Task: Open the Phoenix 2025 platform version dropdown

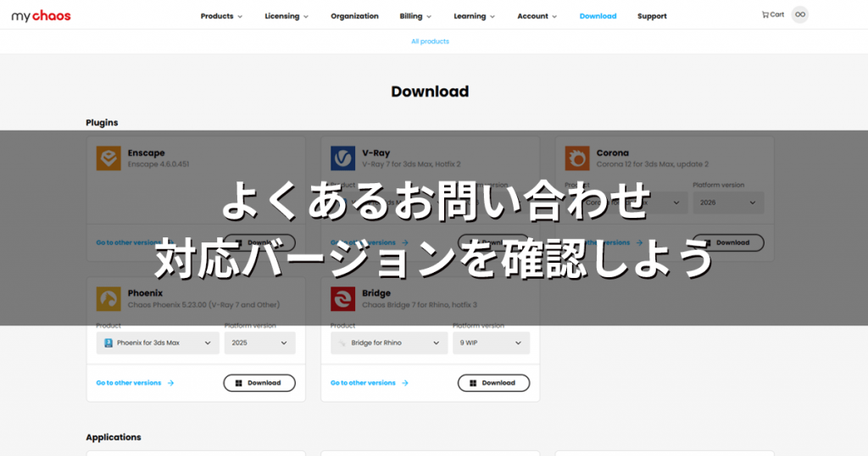Action: tap(259, 343)
